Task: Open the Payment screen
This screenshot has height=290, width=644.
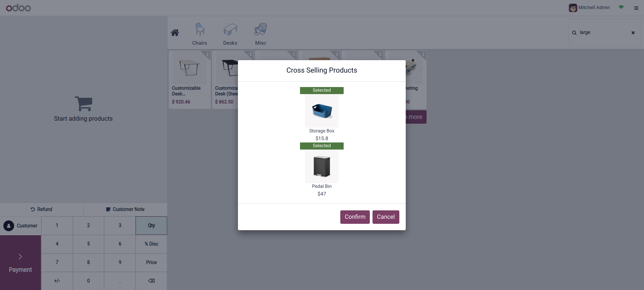Action: coord(20,262)
